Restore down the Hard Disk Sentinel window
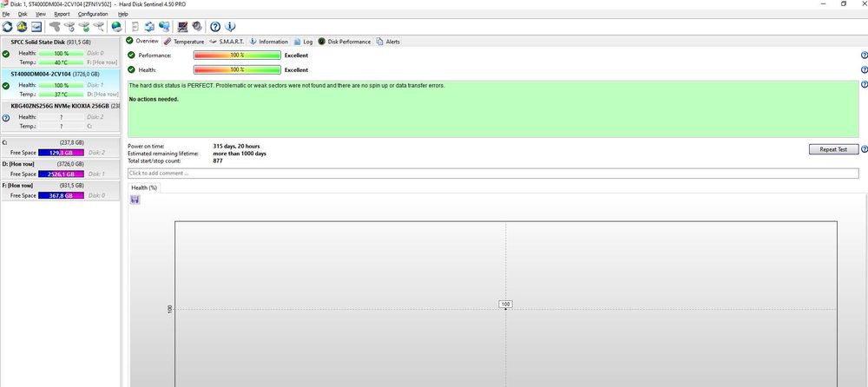Viewport: 868px width, 387px height. coord(844,3)
